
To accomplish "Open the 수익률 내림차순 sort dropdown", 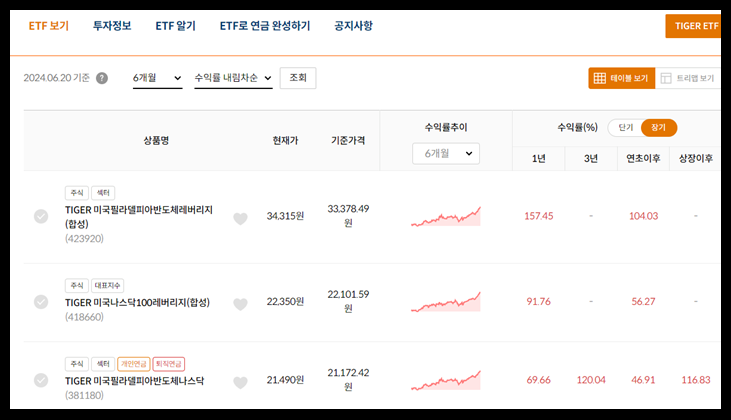I will (233, 78).
